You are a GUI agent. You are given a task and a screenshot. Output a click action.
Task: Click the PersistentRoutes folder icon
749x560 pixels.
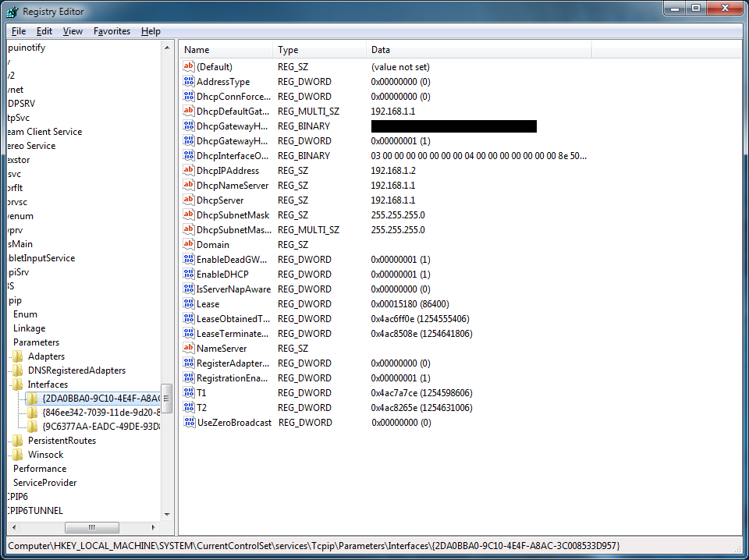18,440
